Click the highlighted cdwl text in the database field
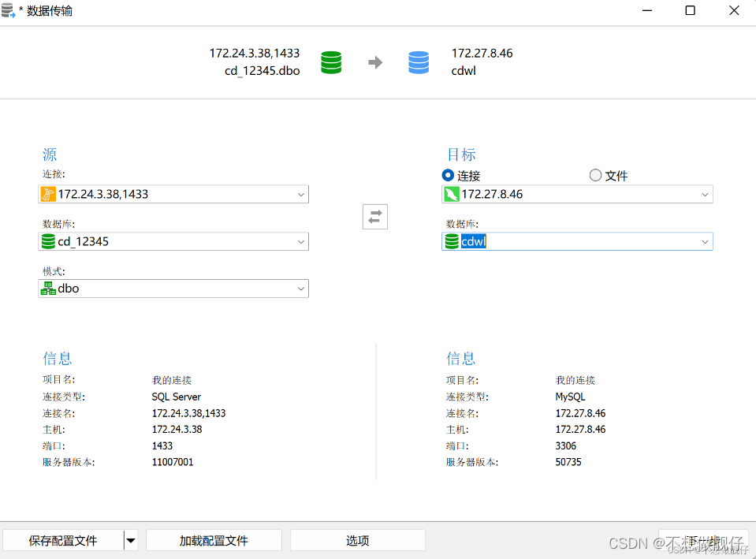 [474, 241]
